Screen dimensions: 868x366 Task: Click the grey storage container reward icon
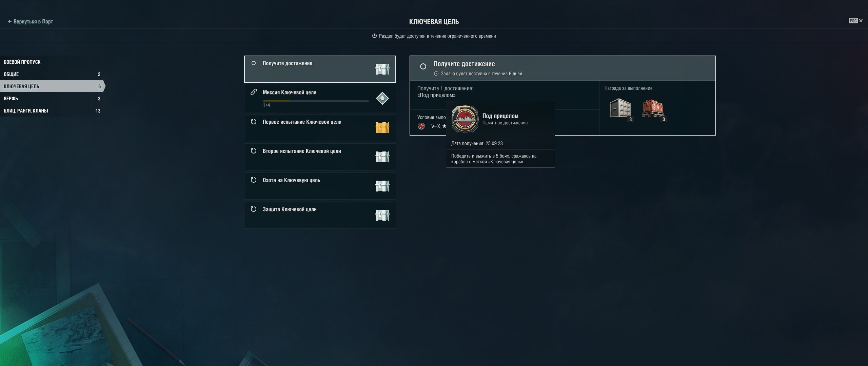pyautogui.click(x=620, y=108)
